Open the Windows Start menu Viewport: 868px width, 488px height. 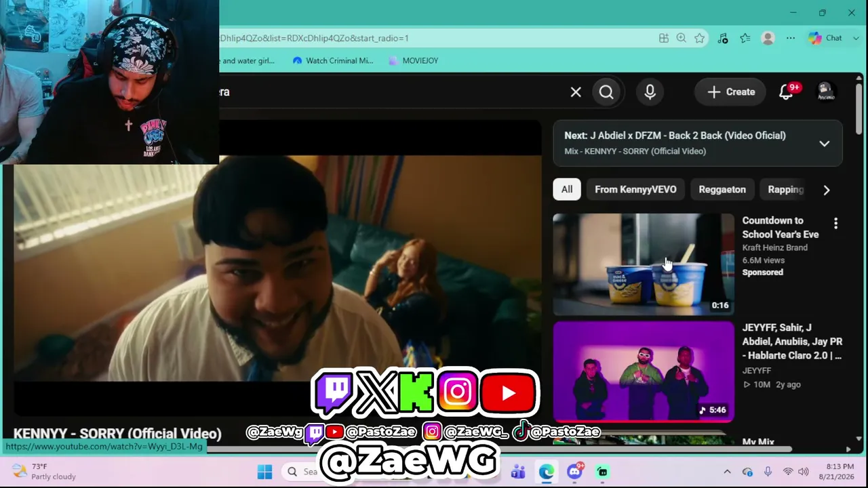pyautogui.click(x=264, y=472)
